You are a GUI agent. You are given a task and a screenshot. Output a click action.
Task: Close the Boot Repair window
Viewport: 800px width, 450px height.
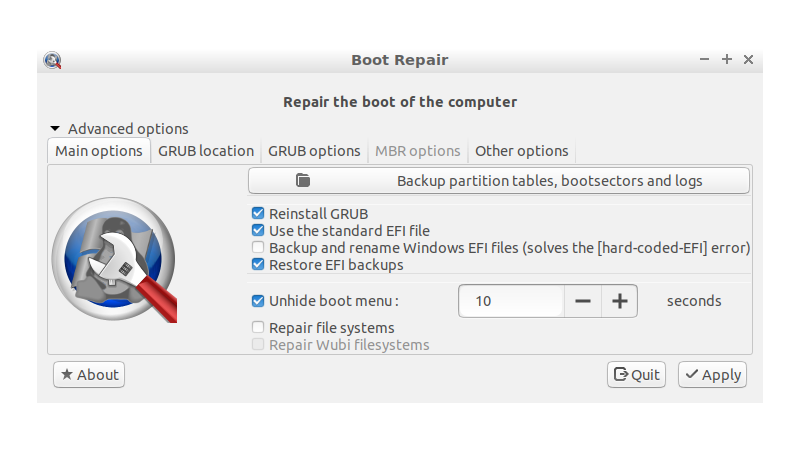[x=748, y=60]
